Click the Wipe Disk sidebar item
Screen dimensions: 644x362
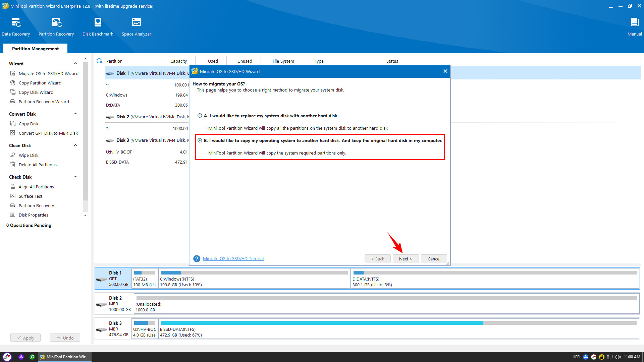(29, 155)
